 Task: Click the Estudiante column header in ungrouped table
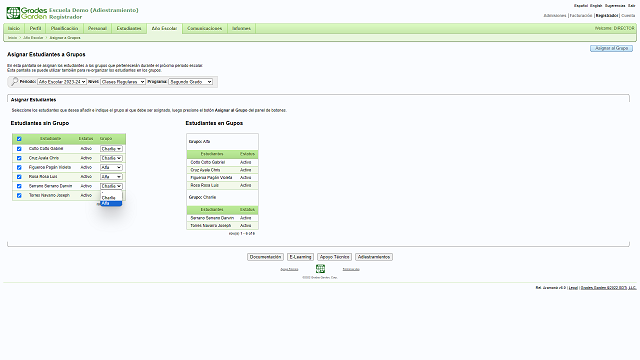pyautogui.click(x=51, y=139)
